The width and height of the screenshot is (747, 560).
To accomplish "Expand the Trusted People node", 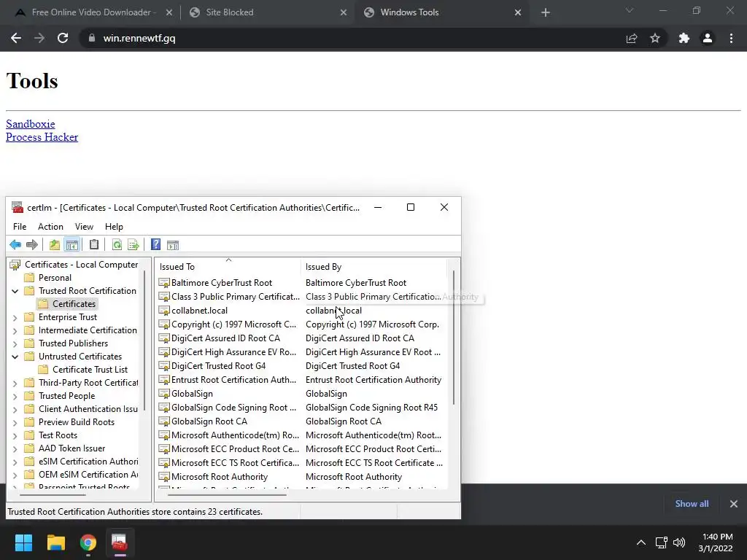I will tap(15, 396).
